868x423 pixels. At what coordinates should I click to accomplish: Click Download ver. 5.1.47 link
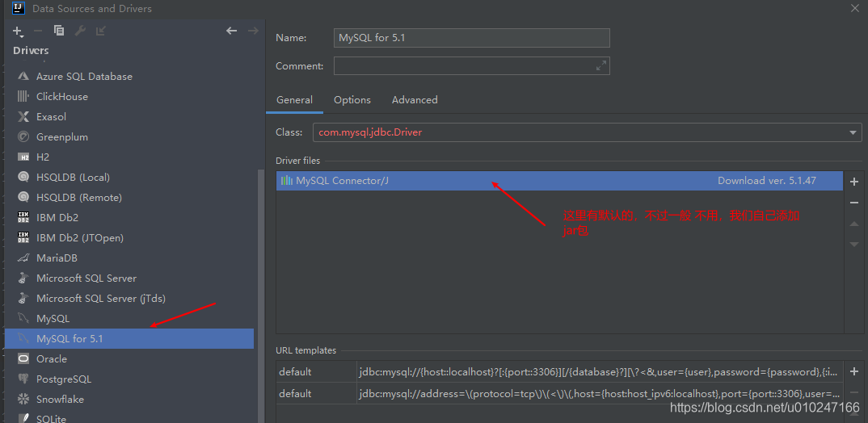click(767, 180)
